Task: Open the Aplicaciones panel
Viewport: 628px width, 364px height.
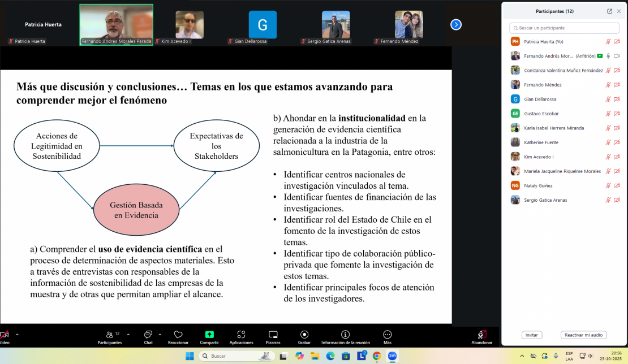Action: click(241, 335)
